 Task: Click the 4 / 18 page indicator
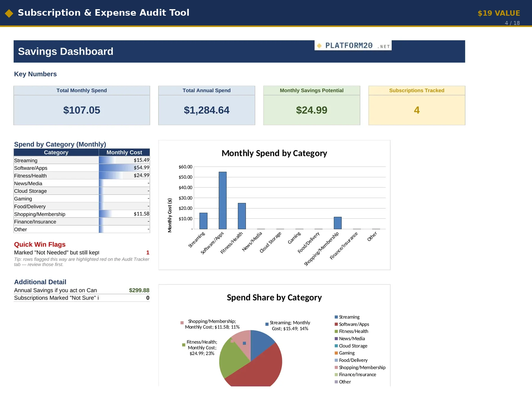point(512,23)
